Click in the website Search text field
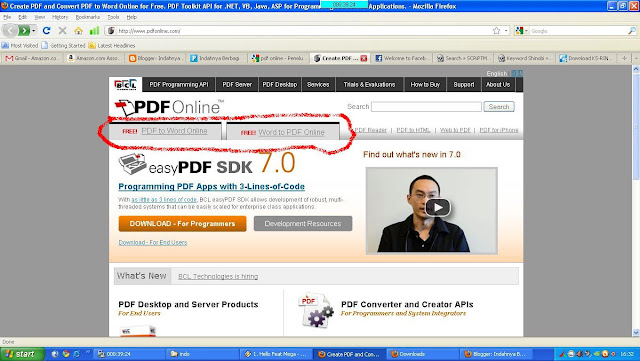The image size is (640, 361). point(426,107)
